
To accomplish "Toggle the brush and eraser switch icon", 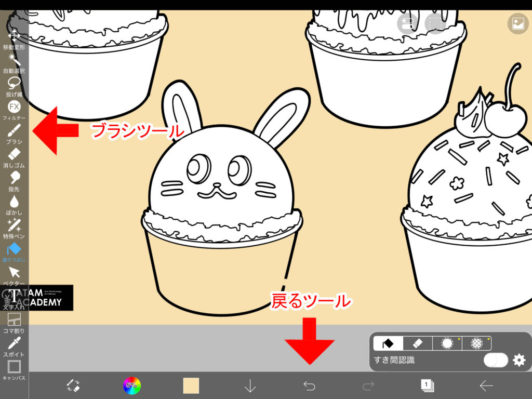I will [73, 385].
